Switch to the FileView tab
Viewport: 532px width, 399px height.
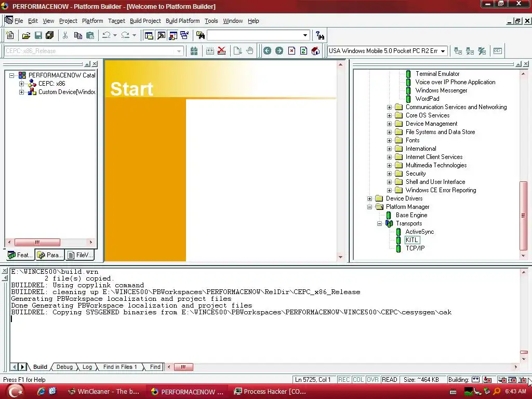80,255
